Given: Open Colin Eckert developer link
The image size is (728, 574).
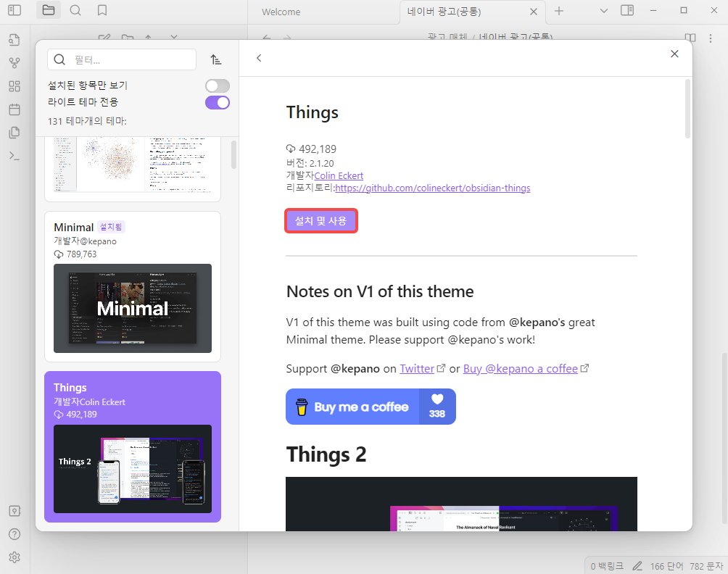Looking at the screenshot, I should coord(339,176).
